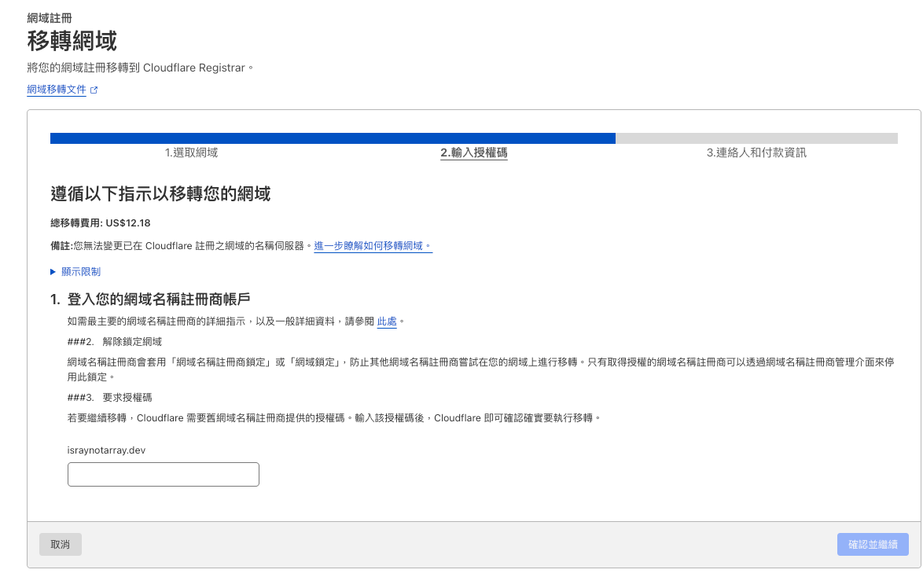Click the 進一步瞭解如何移轉網域 link
923x588 pixels.
pos(373,246)
